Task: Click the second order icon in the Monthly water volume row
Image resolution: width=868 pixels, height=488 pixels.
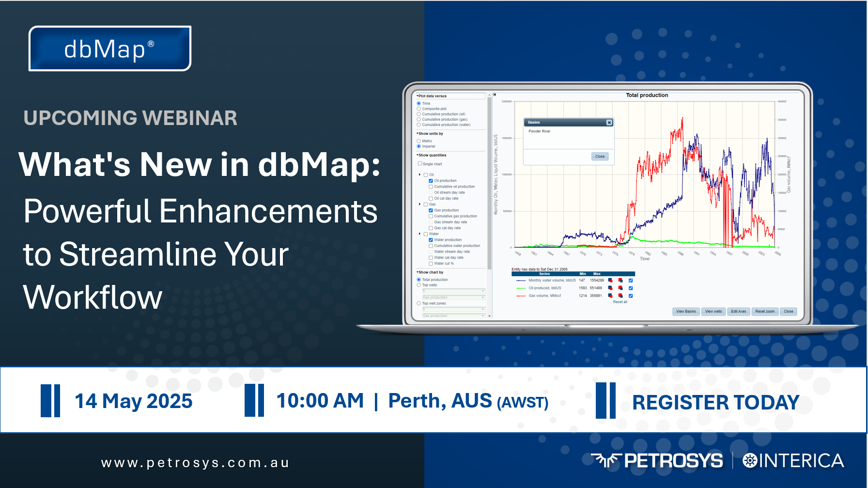Action: (x=620, y=281)
